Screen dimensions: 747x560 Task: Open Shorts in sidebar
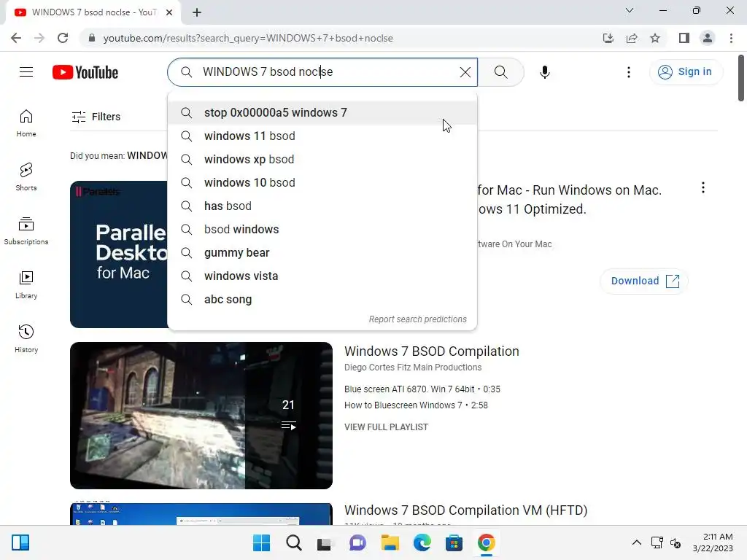pyautogui.click(x=26, y=176)
